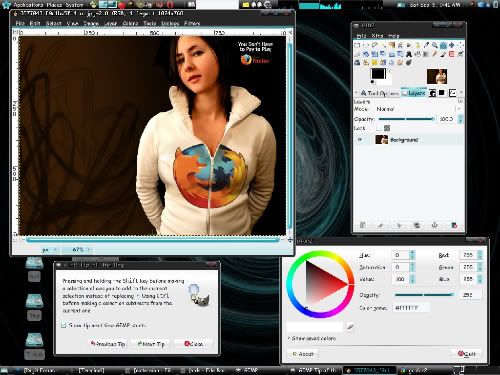Select the Color Picker eyedropper tool in the toolbox
Viewport: 500px width, 375px height.
click(427, 45)
